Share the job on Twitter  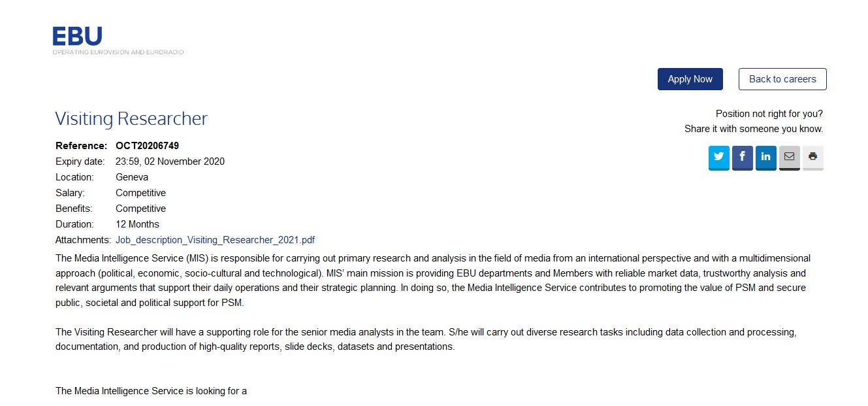718,157
